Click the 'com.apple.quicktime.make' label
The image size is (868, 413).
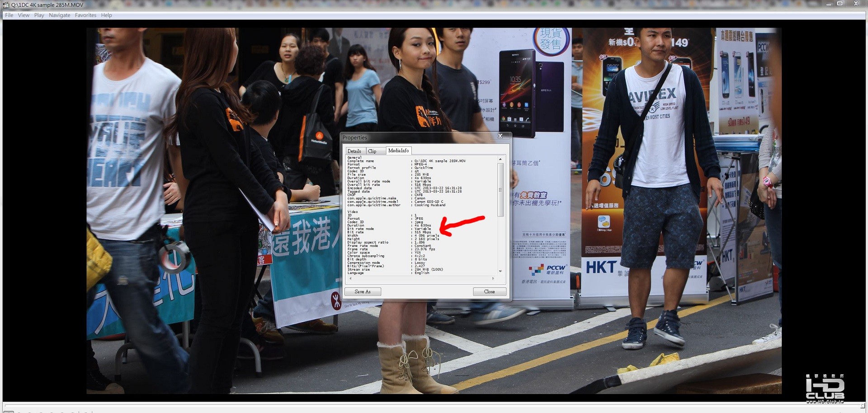click(x=372, y=198)
